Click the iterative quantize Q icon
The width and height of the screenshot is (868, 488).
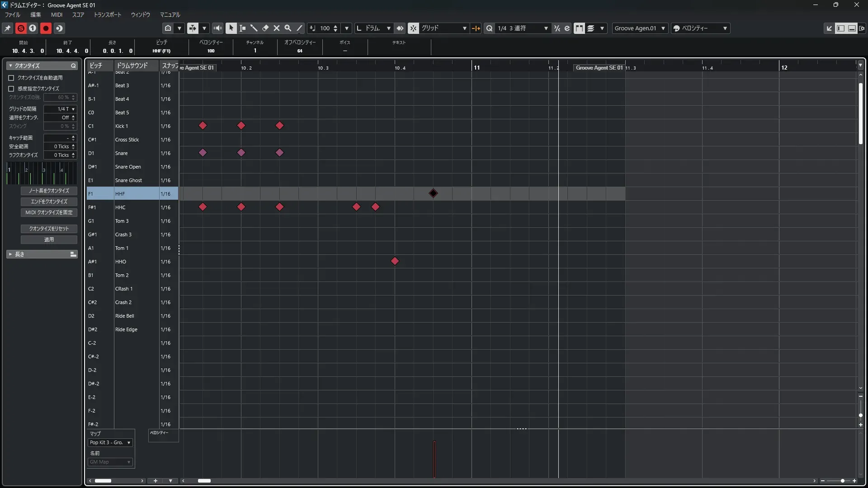coord(489,28)
